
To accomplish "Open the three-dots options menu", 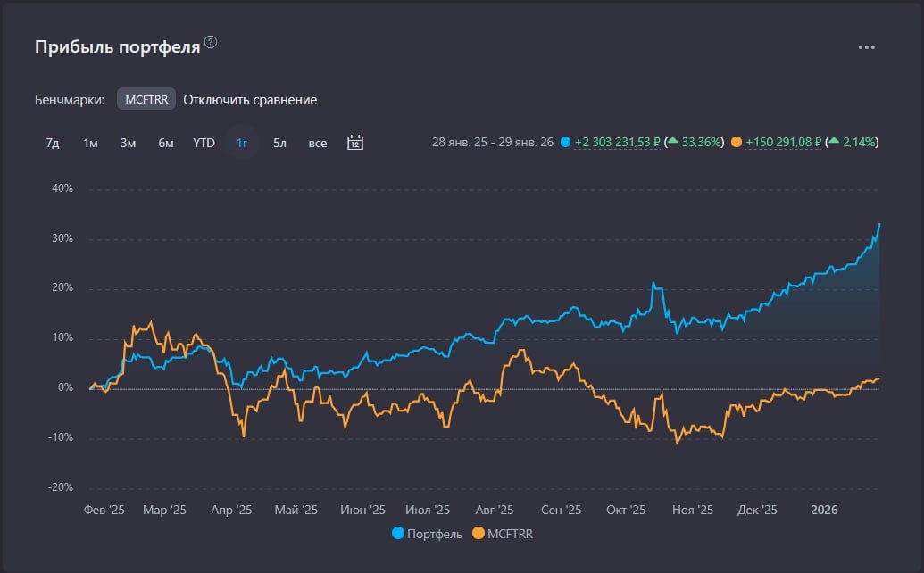I will pyautogui.click(x=866, y=47).
